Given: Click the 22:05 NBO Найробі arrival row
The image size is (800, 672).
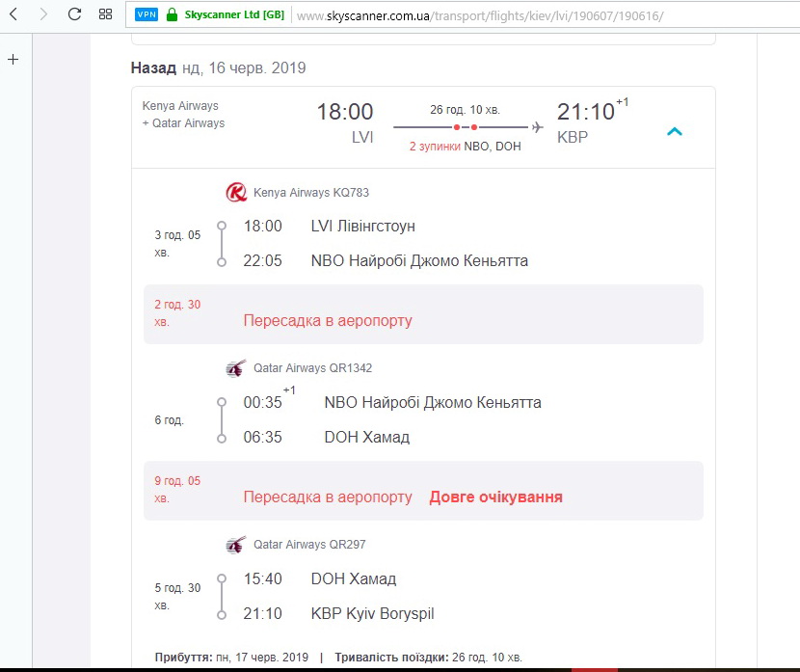Looking at the screenshot, I should click(x=386, y=260).
